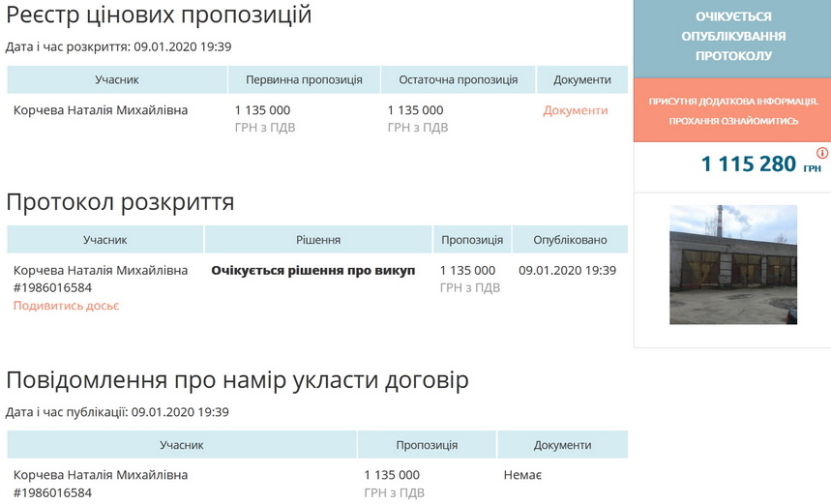Screen dimensions: 831x504
Task: Select the Опубліковано column header
Action: [x=567, y=240]
